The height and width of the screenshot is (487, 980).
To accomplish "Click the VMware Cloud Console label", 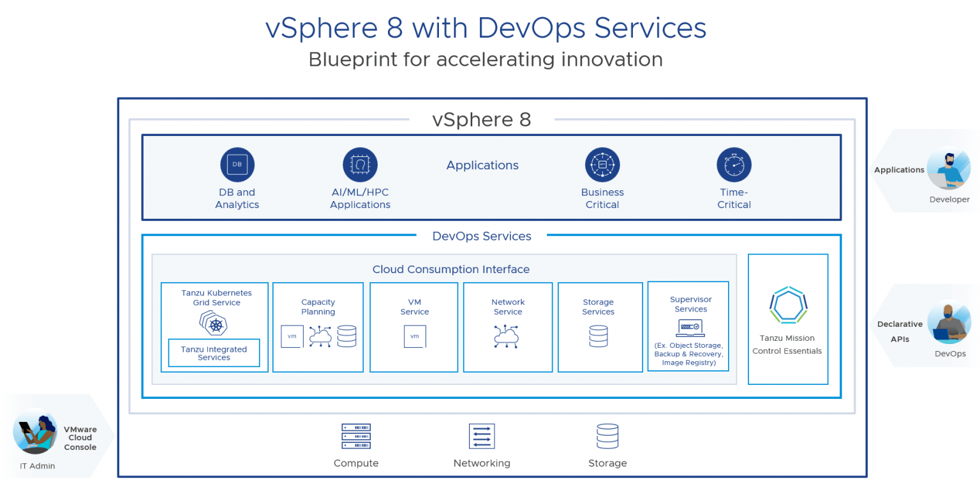I will pos(80,438).
